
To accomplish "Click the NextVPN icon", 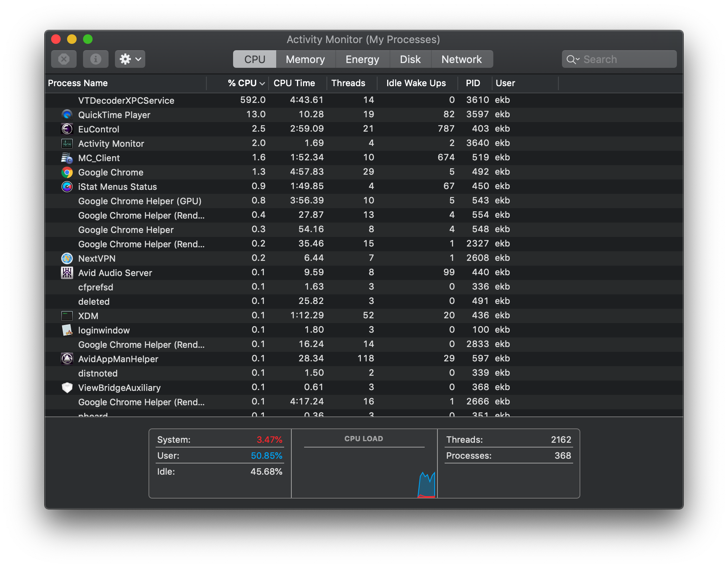I will coord(67,258).
